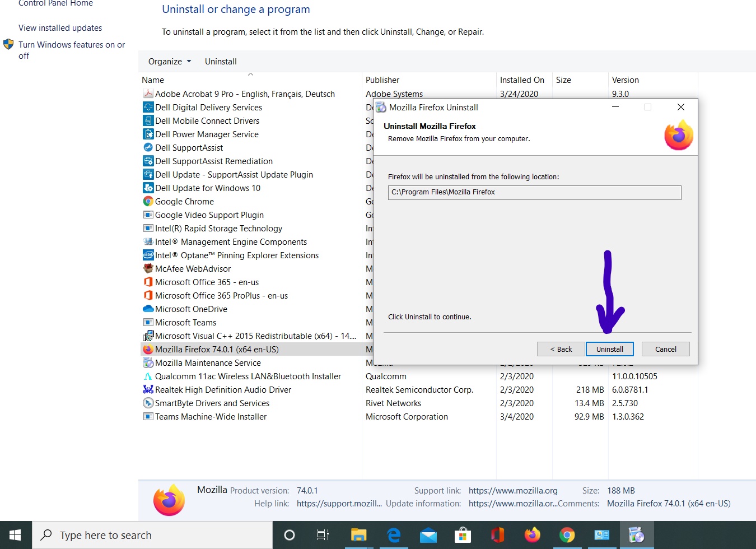Click the Microsoft Office 365 - en-us icon
Image resolution: width=756 pixels, height=549 pixels.
tap(148, 282)
